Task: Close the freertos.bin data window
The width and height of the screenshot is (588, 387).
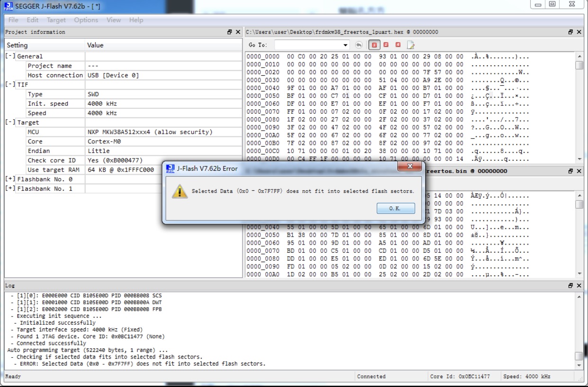Action: pos(579,171)
